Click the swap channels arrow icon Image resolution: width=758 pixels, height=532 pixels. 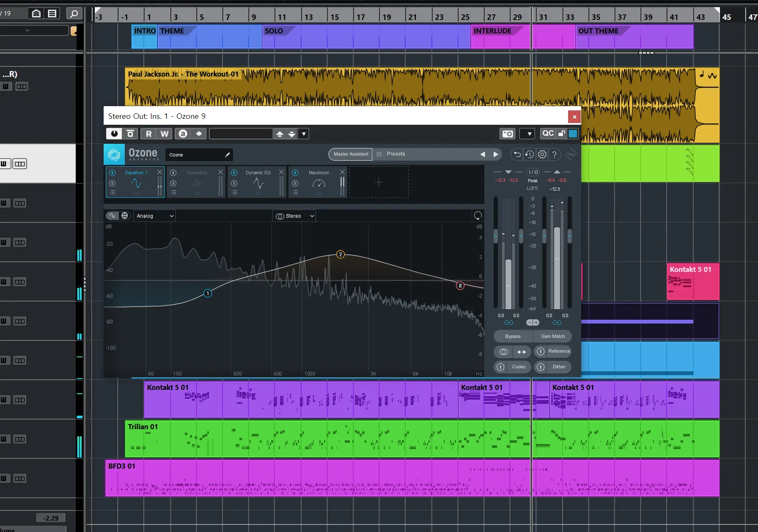(522, 351)
